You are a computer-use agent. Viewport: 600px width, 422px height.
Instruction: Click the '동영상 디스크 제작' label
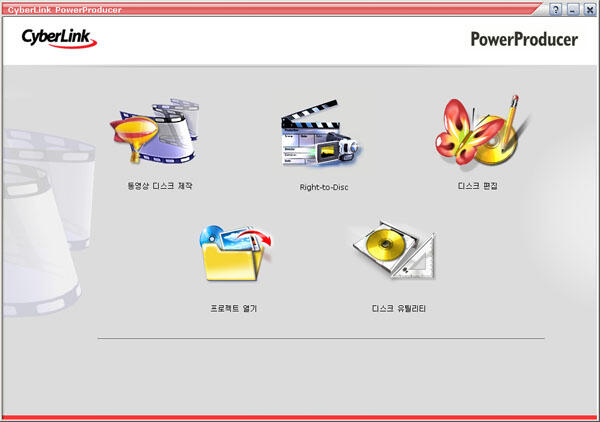click(x=160, y=186)
